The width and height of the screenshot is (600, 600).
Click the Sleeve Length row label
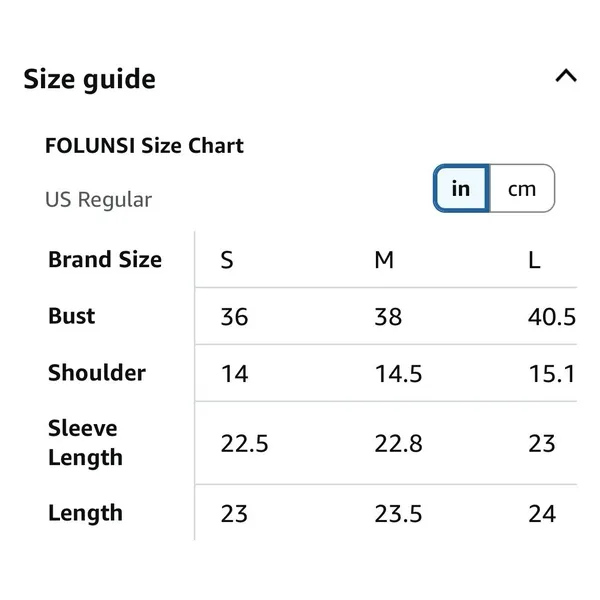point(85,443)
